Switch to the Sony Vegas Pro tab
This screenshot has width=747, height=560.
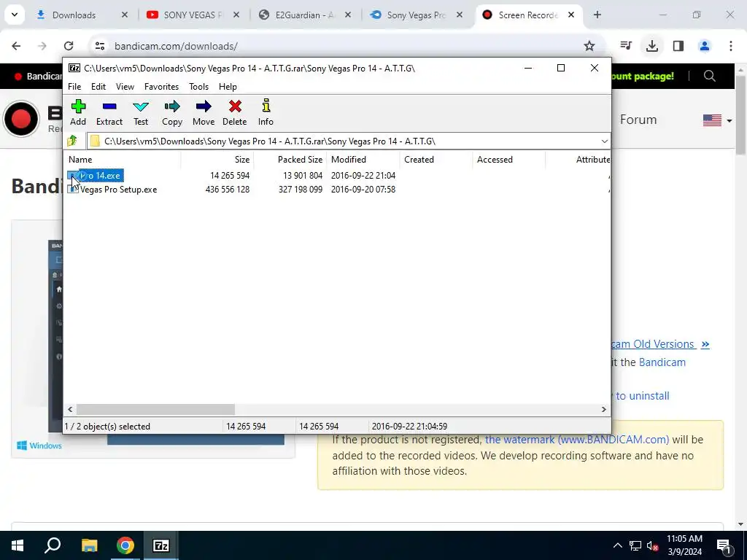click(x=415, y=15)
